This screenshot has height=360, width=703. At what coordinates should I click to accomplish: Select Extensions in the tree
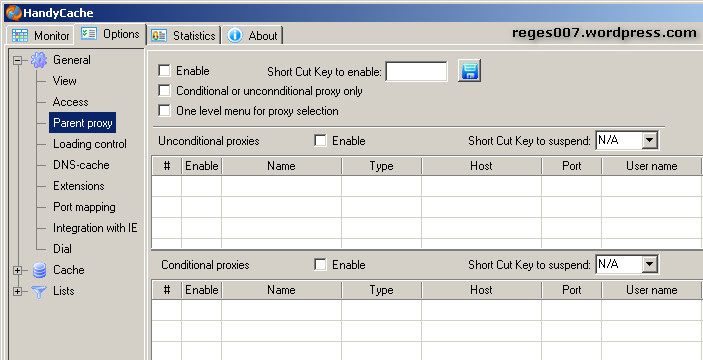78,186
